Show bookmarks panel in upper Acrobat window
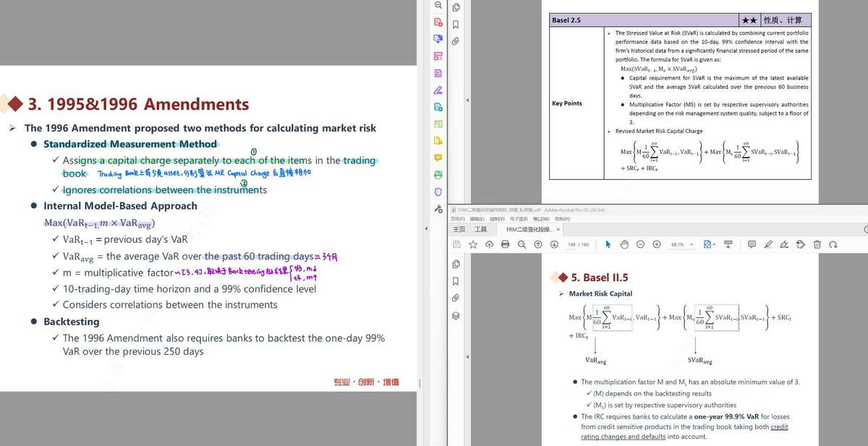868x446 pixels. pyautogui.click(x=456, y=25)
